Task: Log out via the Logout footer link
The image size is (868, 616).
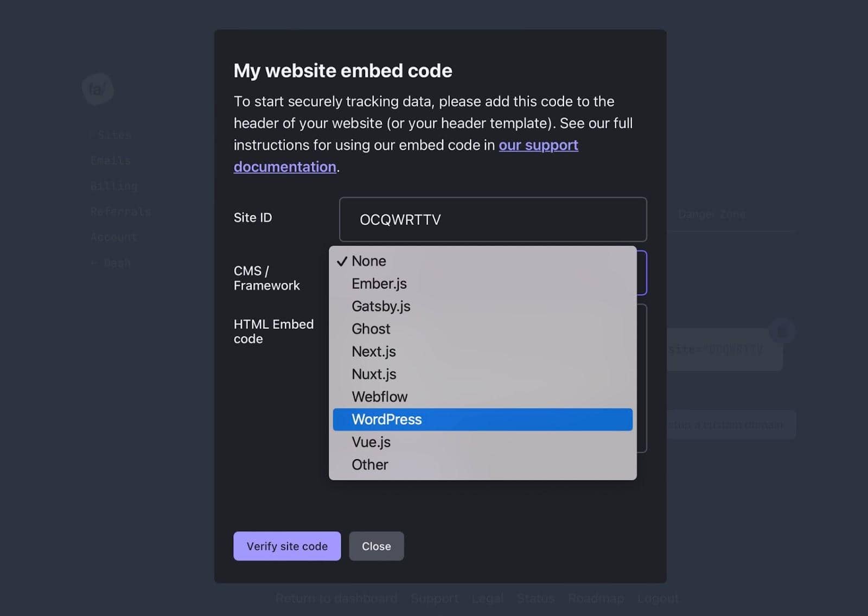Action: coord(658,599)
